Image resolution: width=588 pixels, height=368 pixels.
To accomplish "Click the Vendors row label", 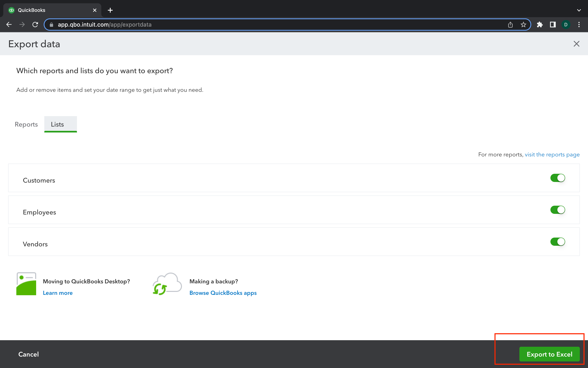I will coord(35,244).
